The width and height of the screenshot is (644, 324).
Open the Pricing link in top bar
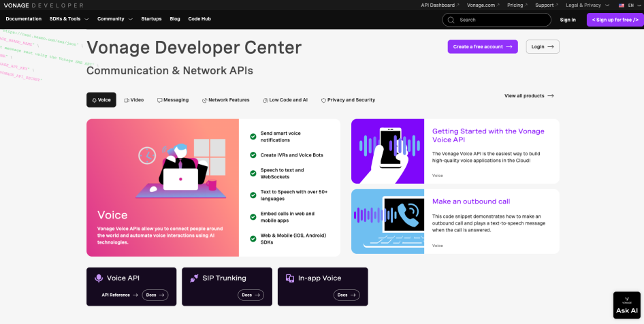point(517,5)
